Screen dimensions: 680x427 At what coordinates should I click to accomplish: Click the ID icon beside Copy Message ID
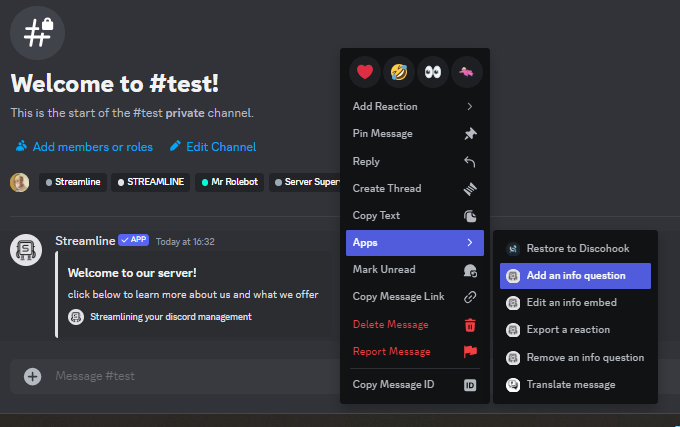tap(470, 385)
